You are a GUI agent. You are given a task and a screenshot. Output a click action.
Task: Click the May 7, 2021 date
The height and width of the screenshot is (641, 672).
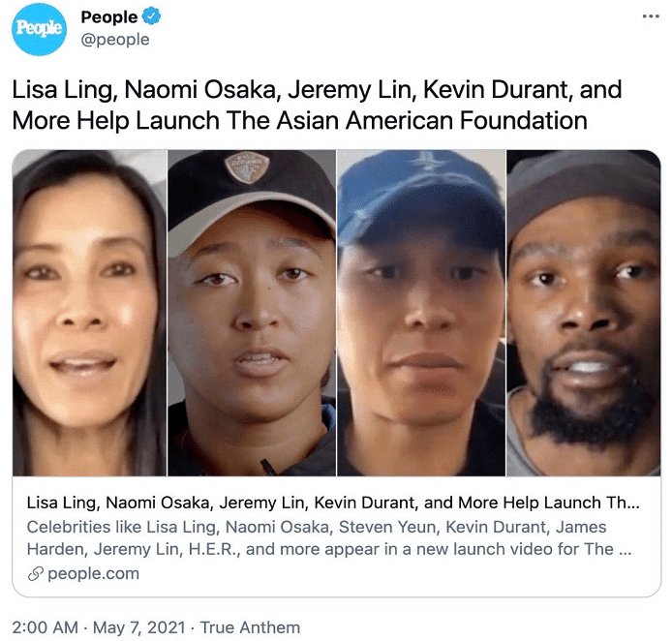tap(139, 627)
